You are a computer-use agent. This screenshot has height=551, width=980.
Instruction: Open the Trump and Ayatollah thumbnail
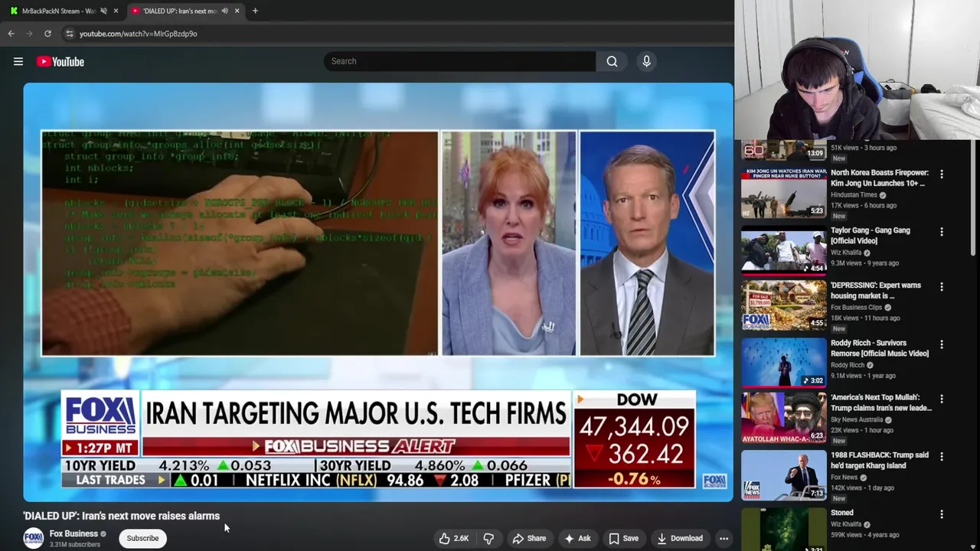tap(783, 419)
